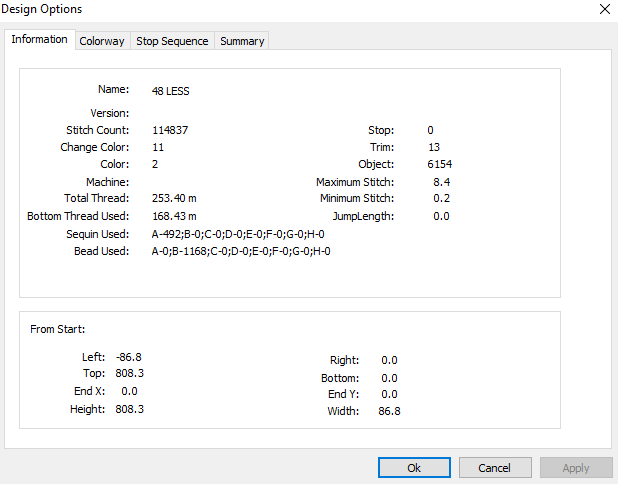Click the Height value 808.3

coord(130,409)
